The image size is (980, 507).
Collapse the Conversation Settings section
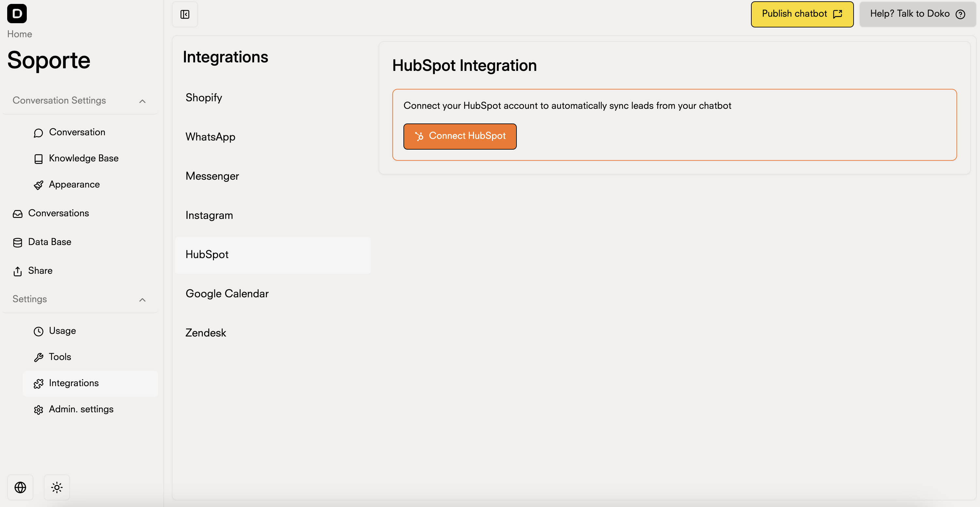coord(142,101)
